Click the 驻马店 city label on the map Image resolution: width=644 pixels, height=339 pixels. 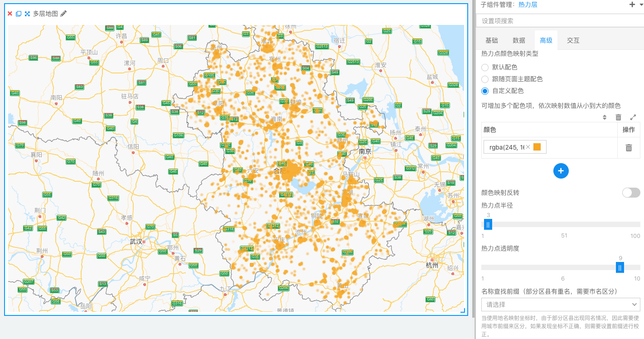coord(130,96)
